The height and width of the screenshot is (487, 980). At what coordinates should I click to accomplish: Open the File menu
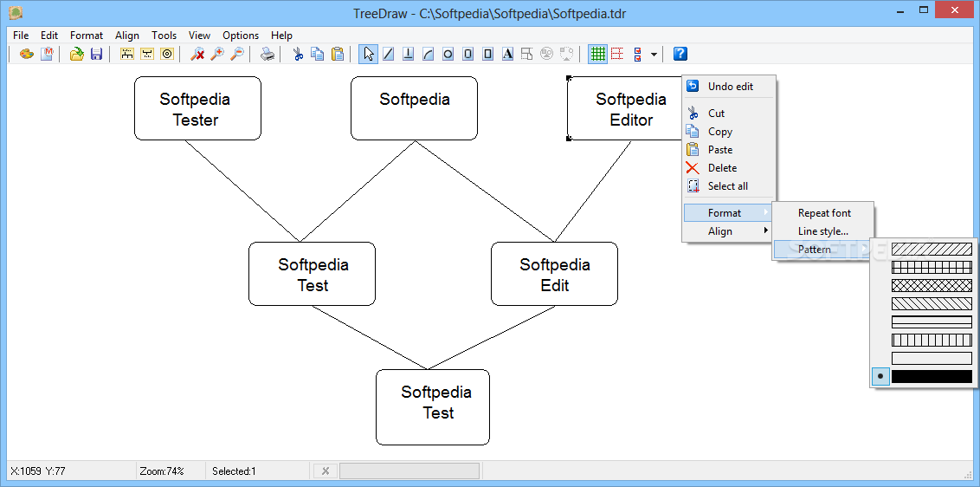(x=21, y=35)
